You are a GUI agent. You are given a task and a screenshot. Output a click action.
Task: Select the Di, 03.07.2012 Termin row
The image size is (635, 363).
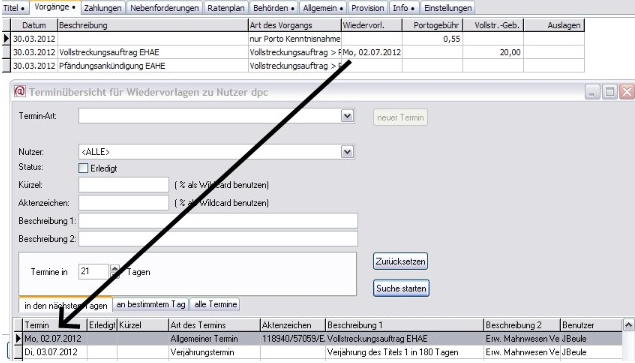318,352
